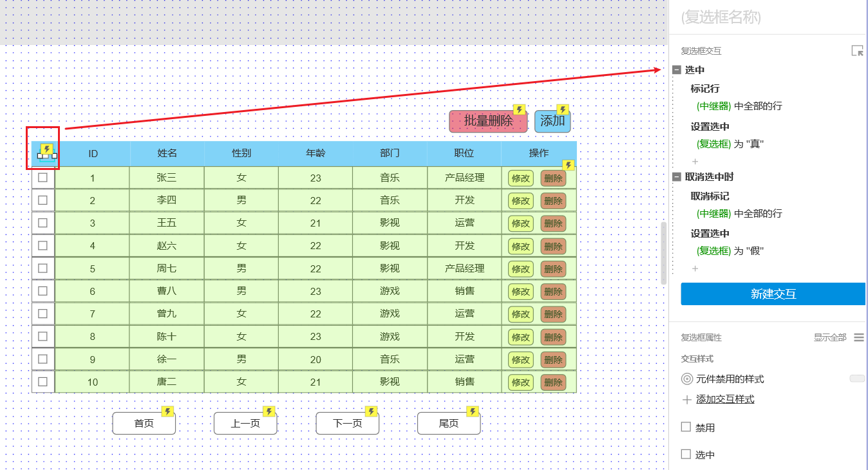Click lightning icon on 下一页 button

point(371,411)
